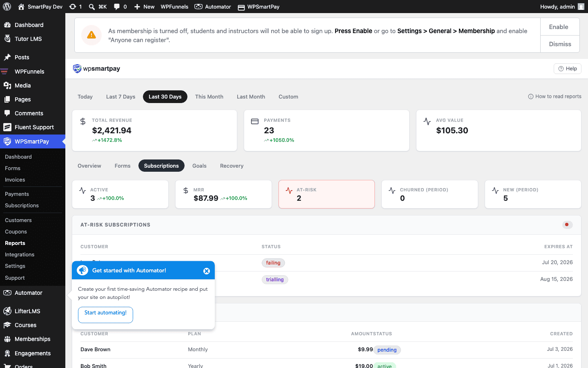Open Settings in WPSmartPay submenu

[x=15, y=266]
